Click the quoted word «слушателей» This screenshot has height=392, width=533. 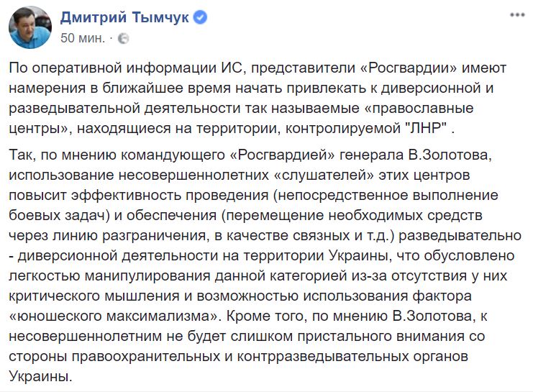pos(320,176)
